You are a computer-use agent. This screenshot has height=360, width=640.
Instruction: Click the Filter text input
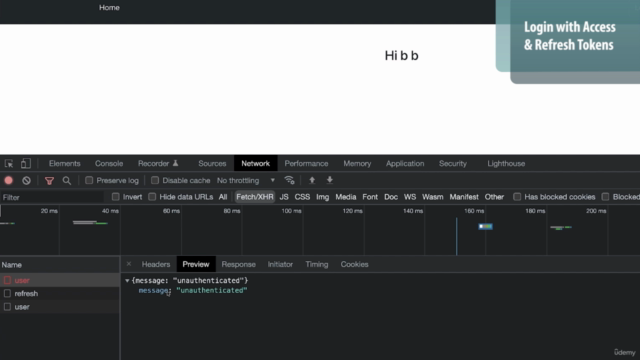tap(52, 197)
